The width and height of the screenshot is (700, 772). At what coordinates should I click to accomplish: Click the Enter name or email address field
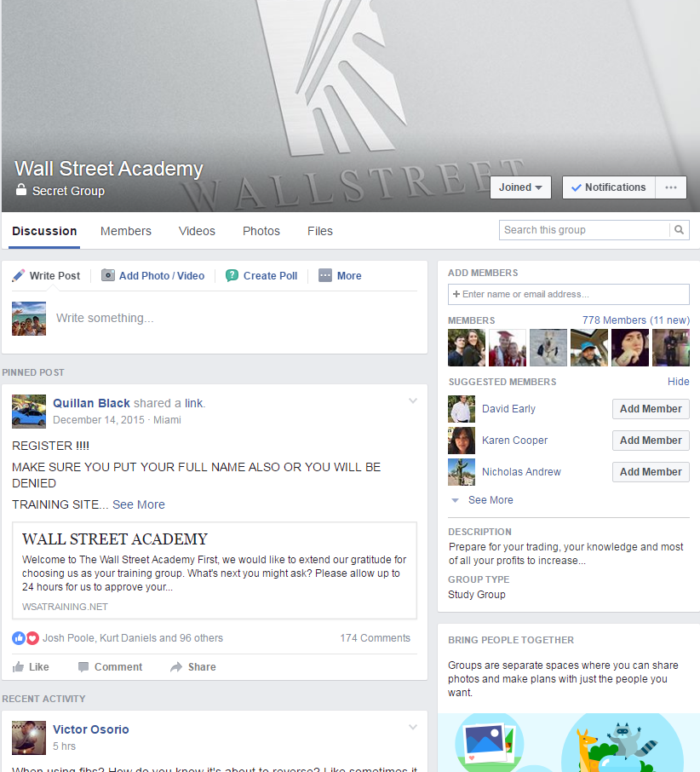click(568, 294)
